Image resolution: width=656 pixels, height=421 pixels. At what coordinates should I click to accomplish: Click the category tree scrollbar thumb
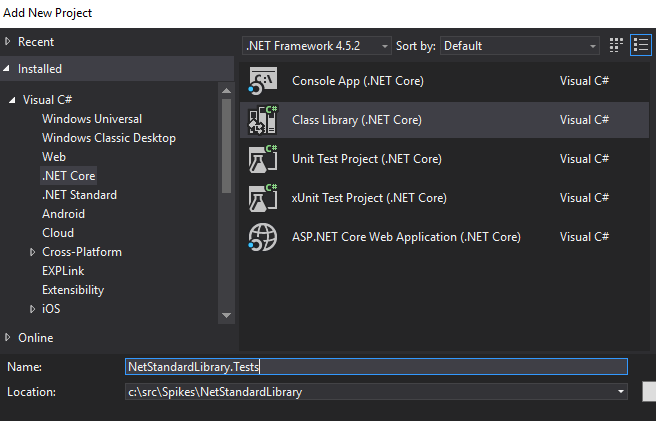coord(226,146)
